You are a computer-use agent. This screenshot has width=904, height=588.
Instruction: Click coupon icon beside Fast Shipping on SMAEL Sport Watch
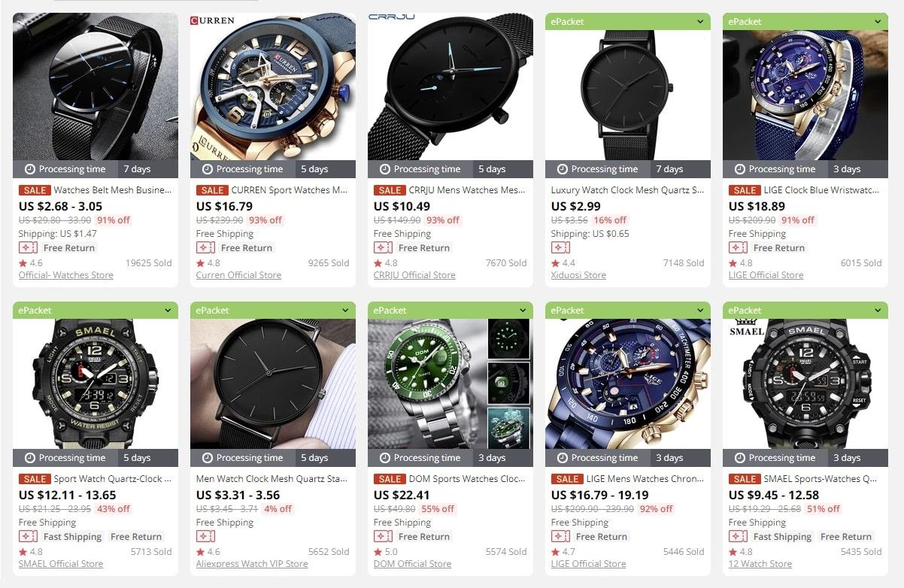[x=28, y=536]
